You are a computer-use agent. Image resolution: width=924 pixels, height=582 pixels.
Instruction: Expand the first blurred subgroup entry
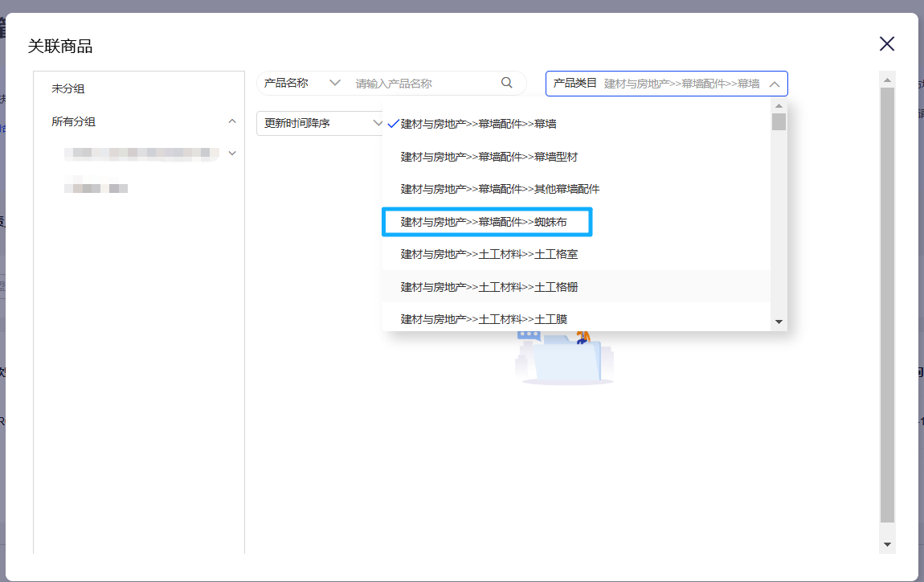(x=232, y=153)
